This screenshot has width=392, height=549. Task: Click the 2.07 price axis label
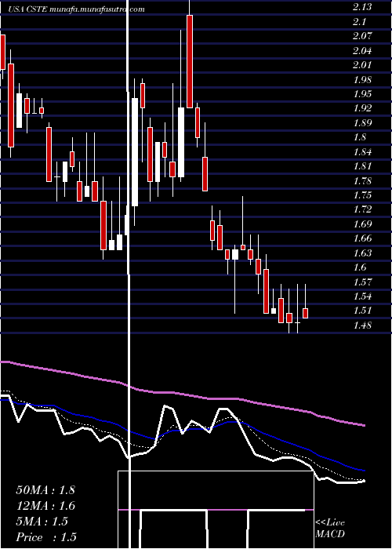tap(362, 36)
